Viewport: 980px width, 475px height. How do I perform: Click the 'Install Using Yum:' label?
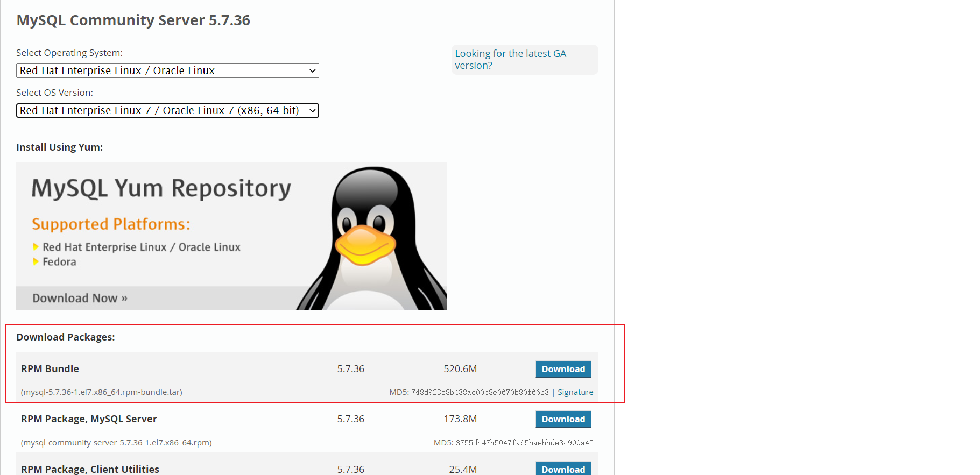tap(59, 147)
